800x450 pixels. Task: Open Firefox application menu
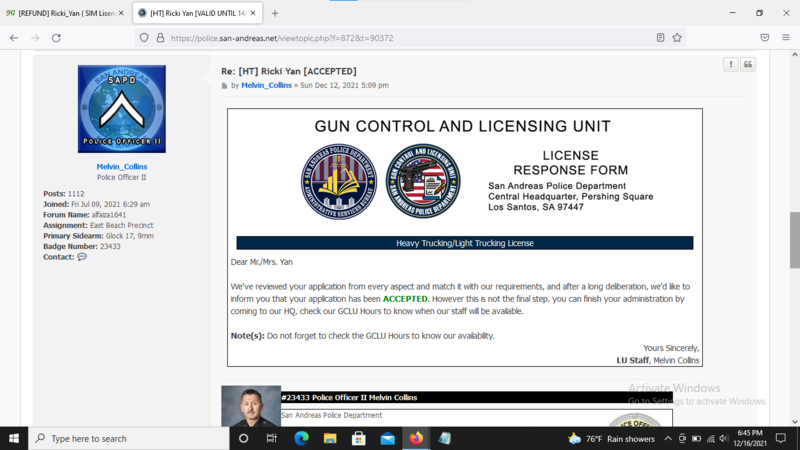(786, 37)
